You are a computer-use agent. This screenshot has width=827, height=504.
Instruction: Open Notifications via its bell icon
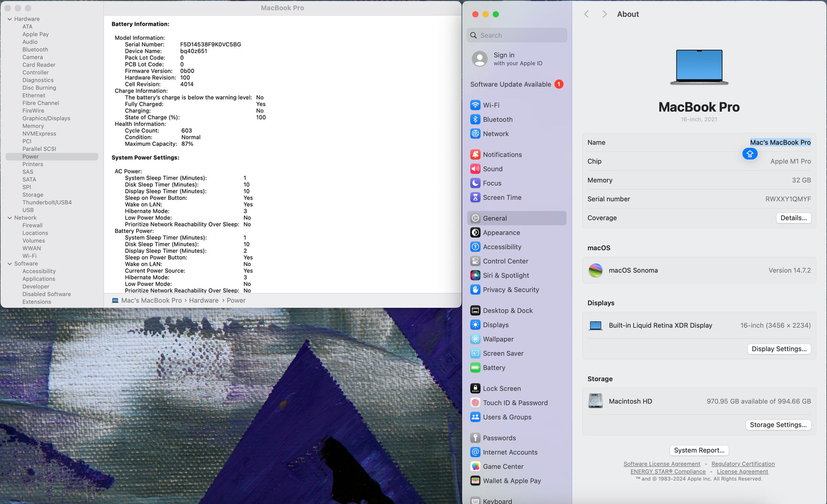pos(475,154)
